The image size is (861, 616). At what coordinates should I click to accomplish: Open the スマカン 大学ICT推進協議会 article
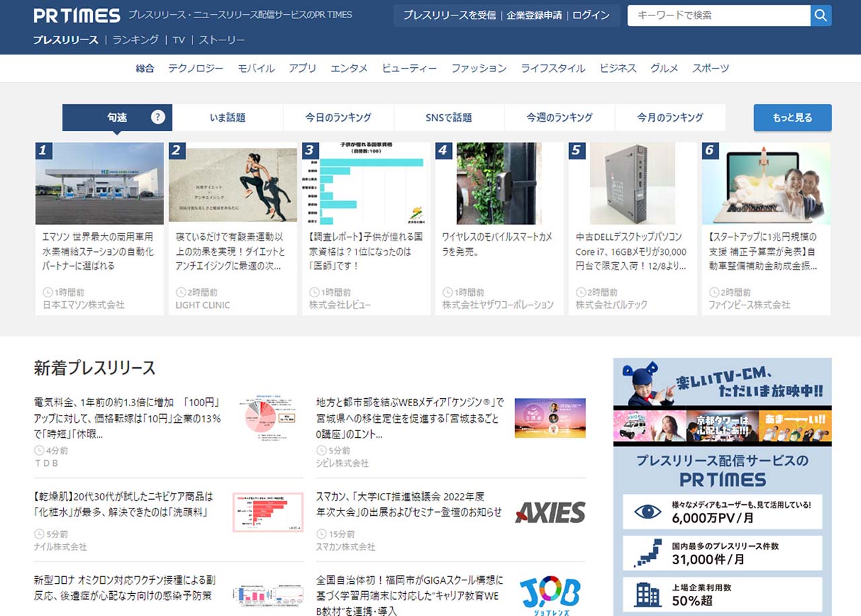409,504
